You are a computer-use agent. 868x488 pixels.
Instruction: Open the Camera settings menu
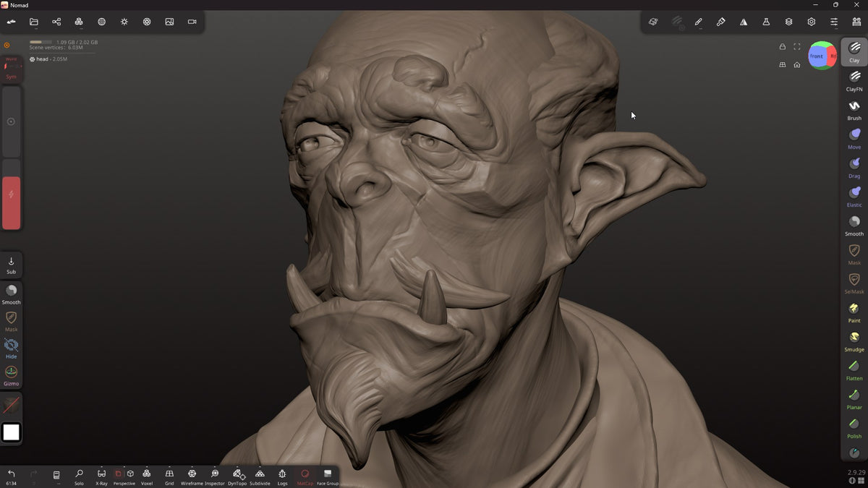click(192, 22)
